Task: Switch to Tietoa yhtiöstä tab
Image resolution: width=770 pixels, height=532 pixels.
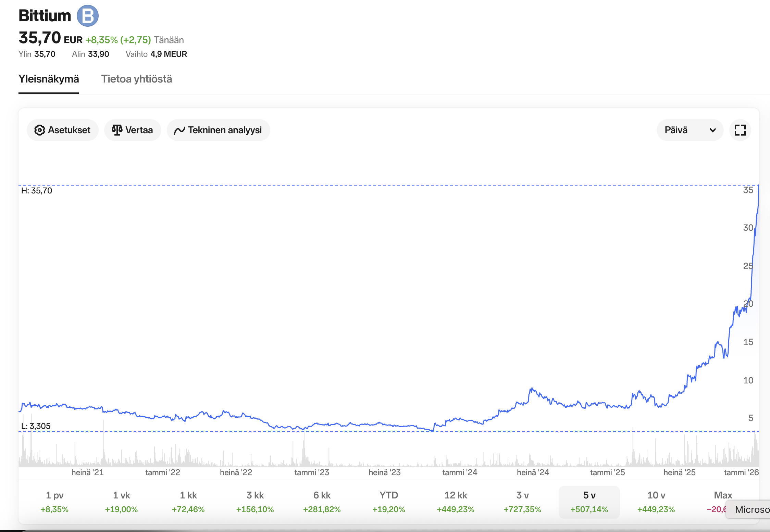Action: click(136, 79)
